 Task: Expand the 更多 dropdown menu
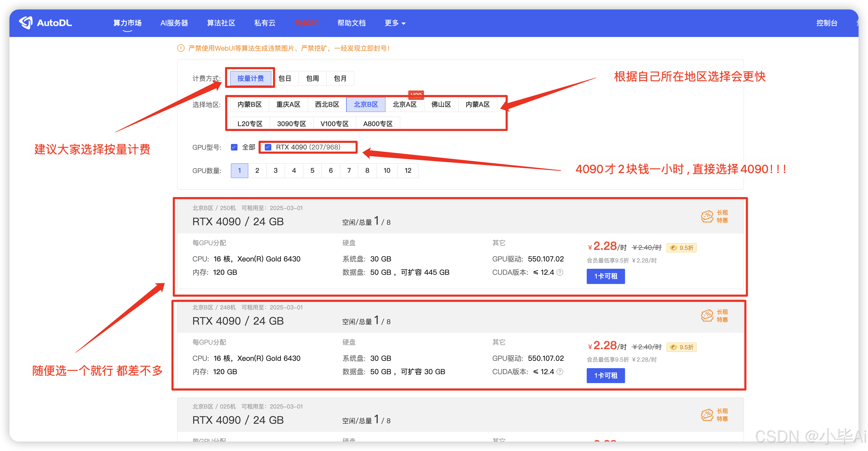point(395,23)
